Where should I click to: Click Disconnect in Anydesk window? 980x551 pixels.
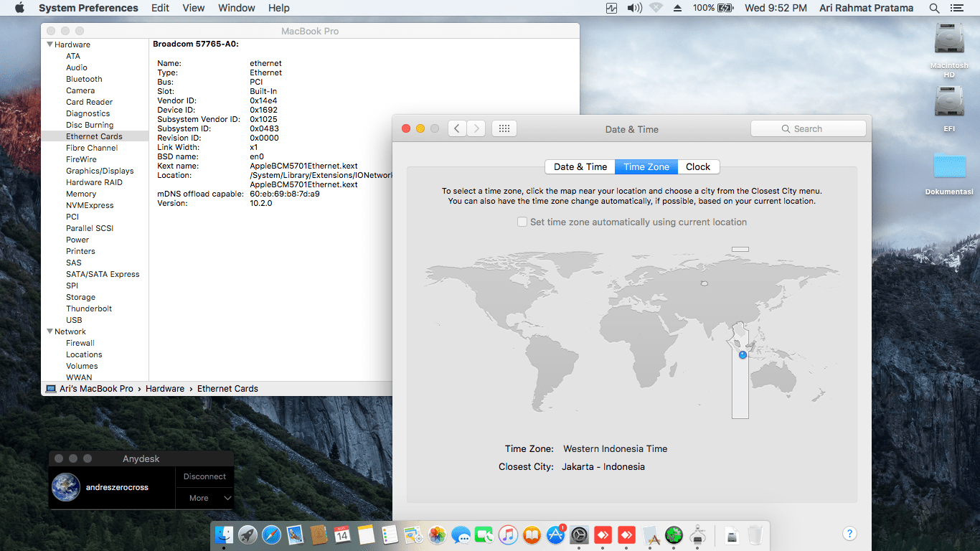[x=204, y=476]
